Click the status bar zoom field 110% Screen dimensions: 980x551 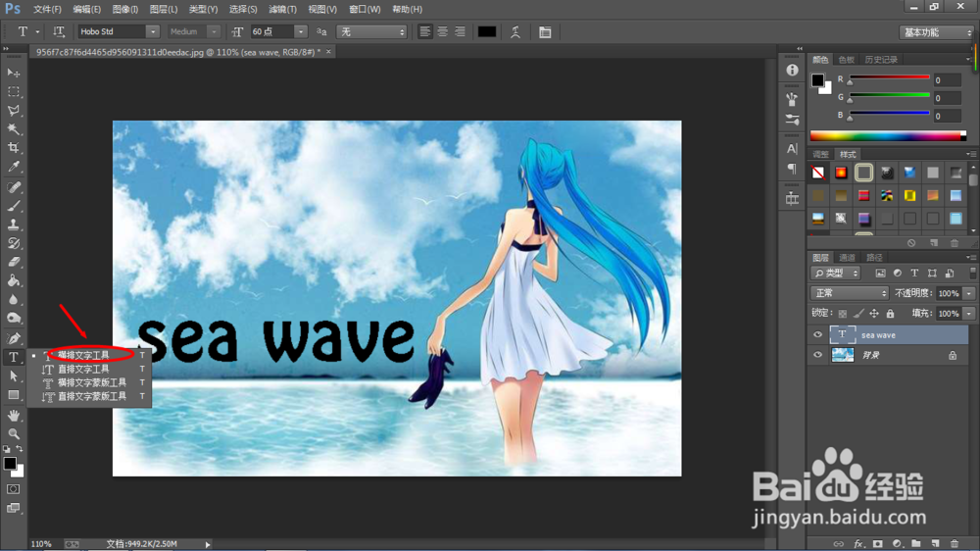41,544
